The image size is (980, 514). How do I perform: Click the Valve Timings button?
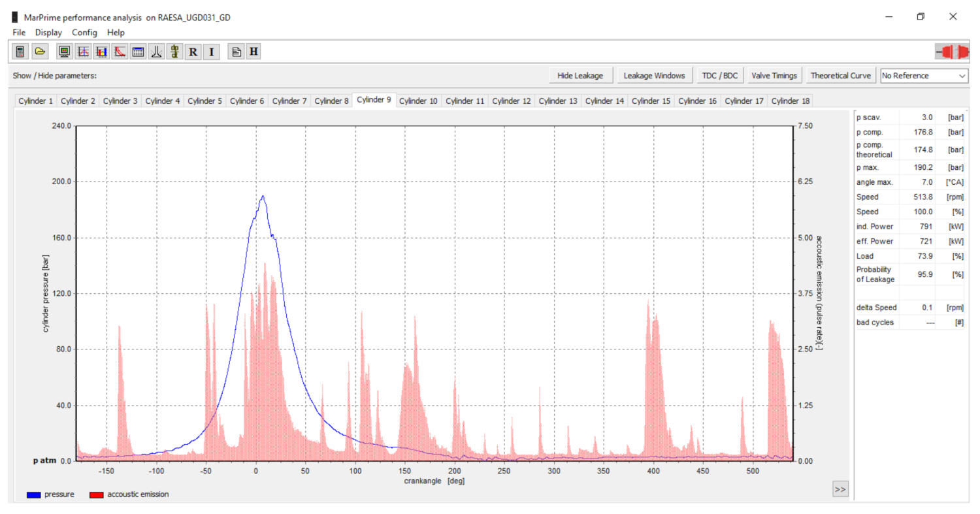coord(774,76)
